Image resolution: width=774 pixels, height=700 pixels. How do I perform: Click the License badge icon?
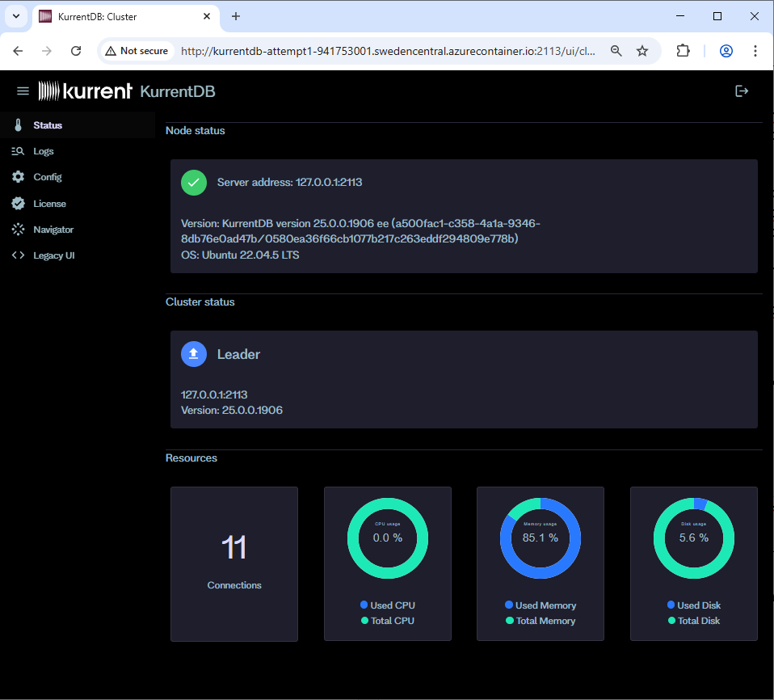point(19,204)
